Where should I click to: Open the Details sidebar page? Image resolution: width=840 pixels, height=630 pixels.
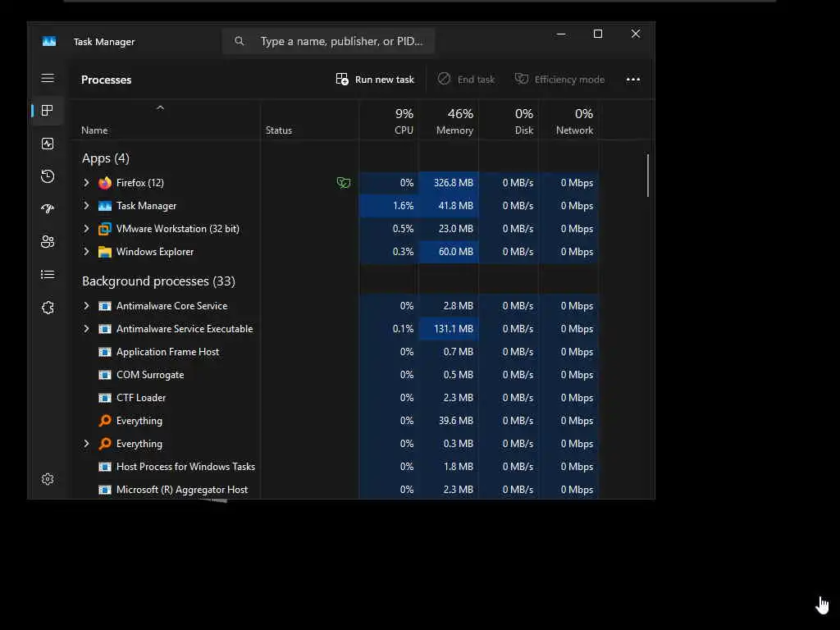click(x=48, y=275)
